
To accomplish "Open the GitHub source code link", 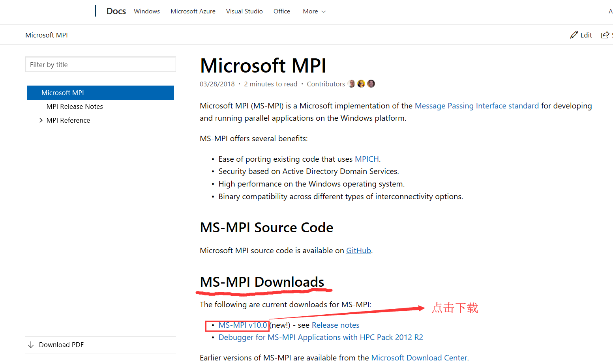I will click(358, 250).
